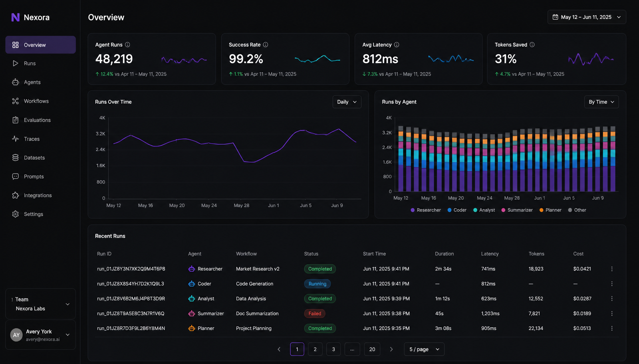Click the info icon beside Agent Runs
639x364 pixels.
click(x=127, y=45)
